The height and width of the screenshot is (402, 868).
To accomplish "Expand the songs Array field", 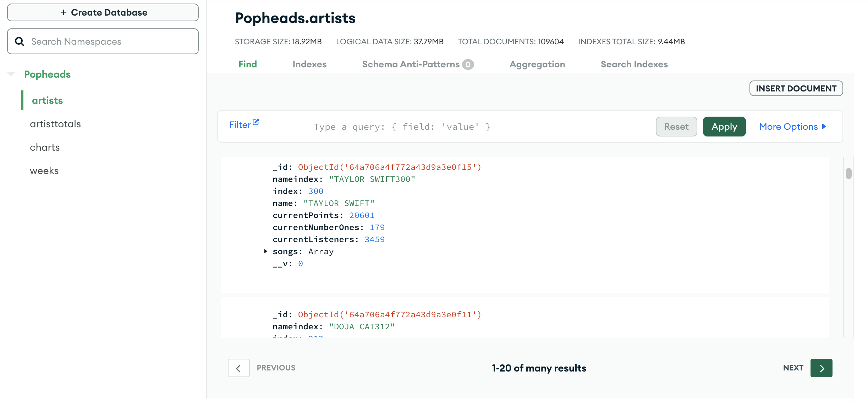I will pos(265,251).
